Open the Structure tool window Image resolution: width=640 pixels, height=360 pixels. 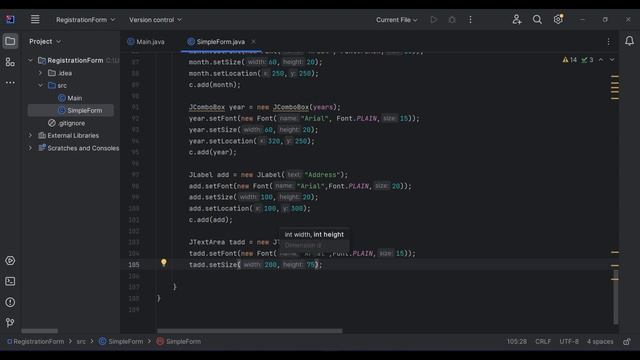click(x=10, y=62)
